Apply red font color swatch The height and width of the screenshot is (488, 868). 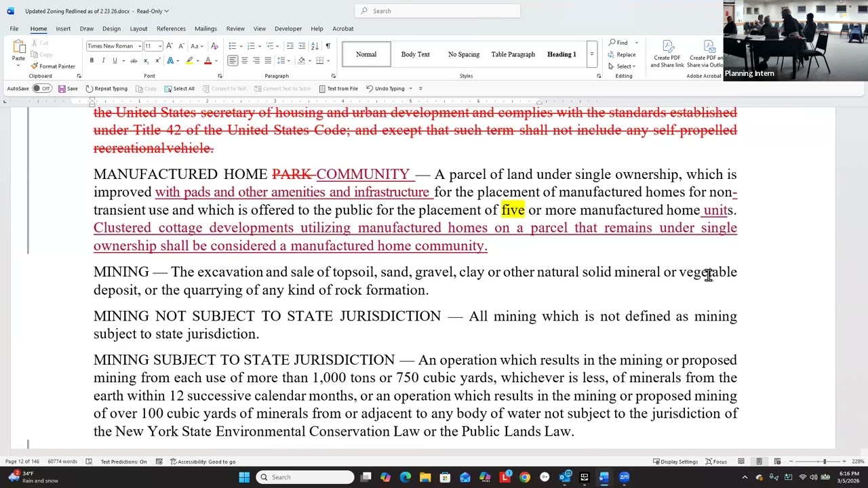coord(208,61)
